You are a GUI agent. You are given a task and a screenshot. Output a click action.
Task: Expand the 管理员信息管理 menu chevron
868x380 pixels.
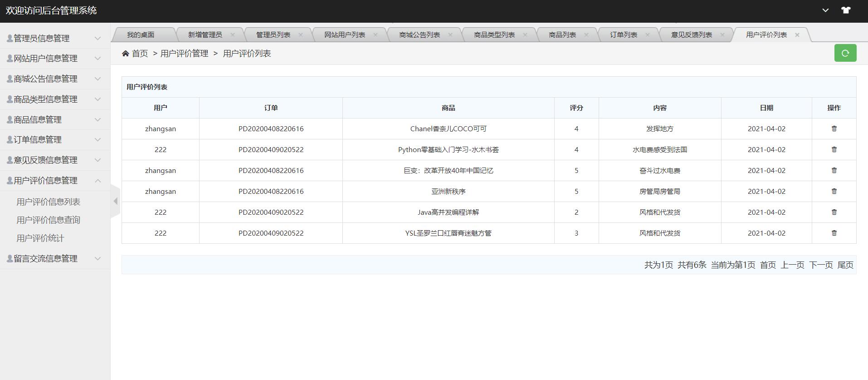coord(98,38)
